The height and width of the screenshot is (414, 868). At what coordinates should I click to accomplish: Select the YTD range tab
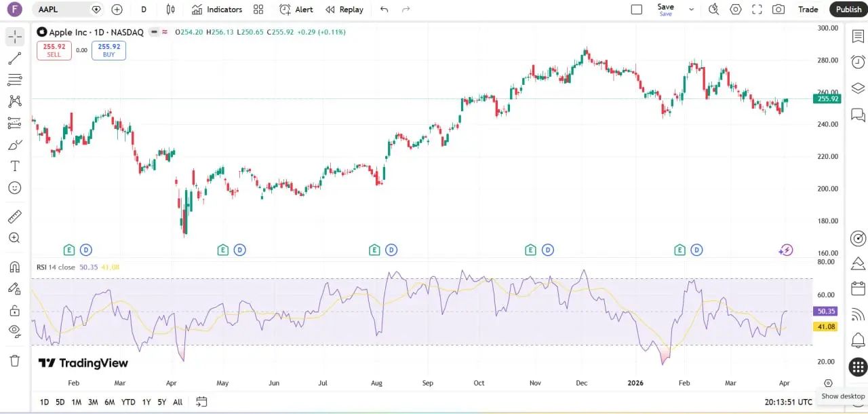[x=128, y=402]
